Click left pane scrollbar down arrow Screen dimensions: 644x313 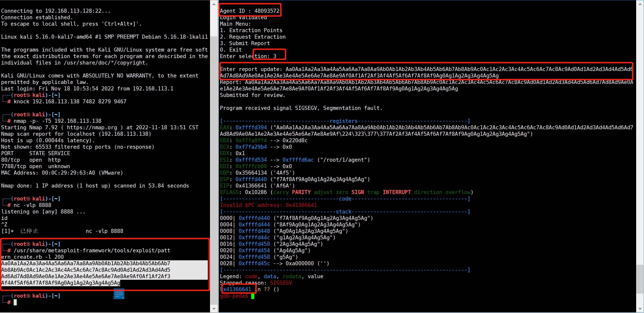(214, 309)
